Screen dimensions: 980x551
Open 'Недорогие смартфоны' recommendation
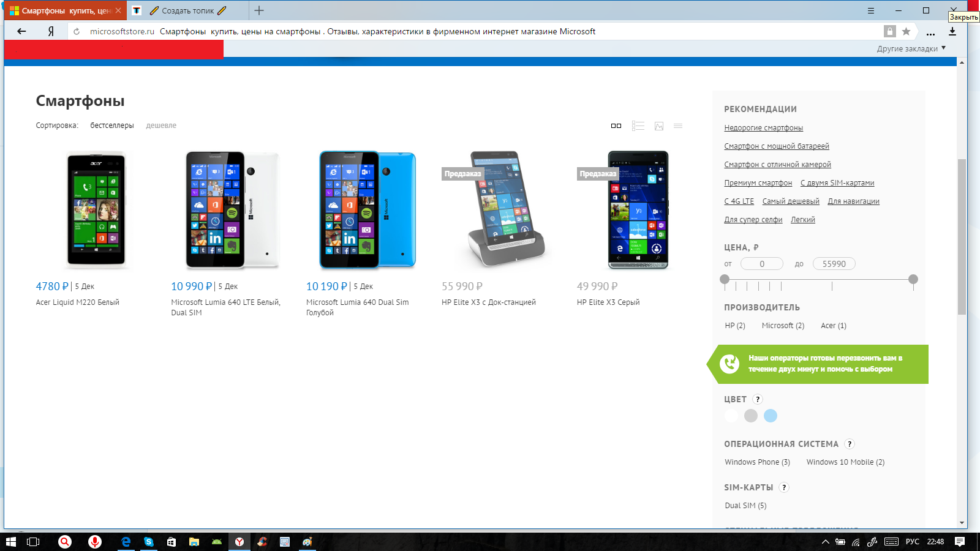click(x=763, y=128)
